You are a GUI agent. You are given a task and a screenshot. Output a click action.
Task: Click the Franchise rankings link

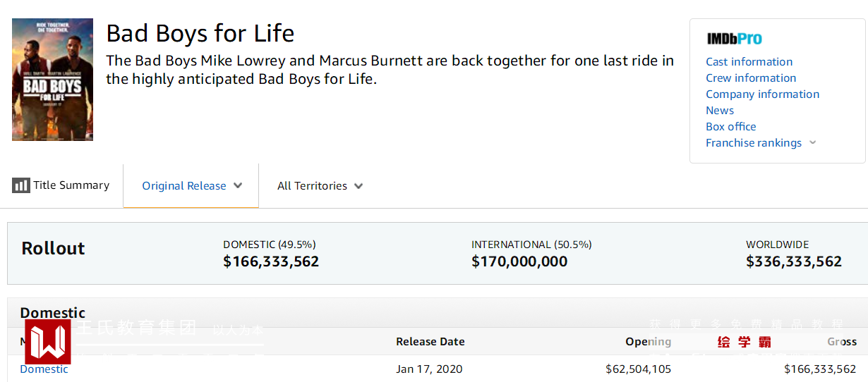pos(753,142)
